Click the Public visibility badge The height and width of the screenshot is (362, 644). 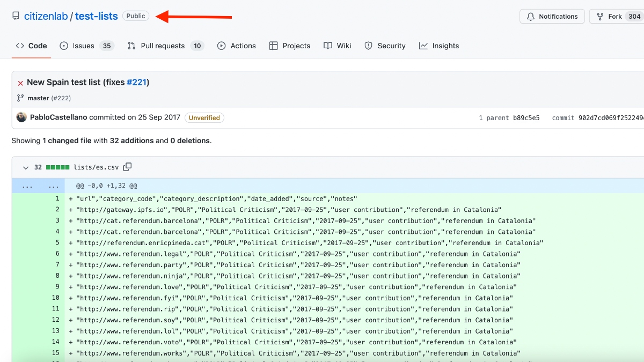point(136,16)
